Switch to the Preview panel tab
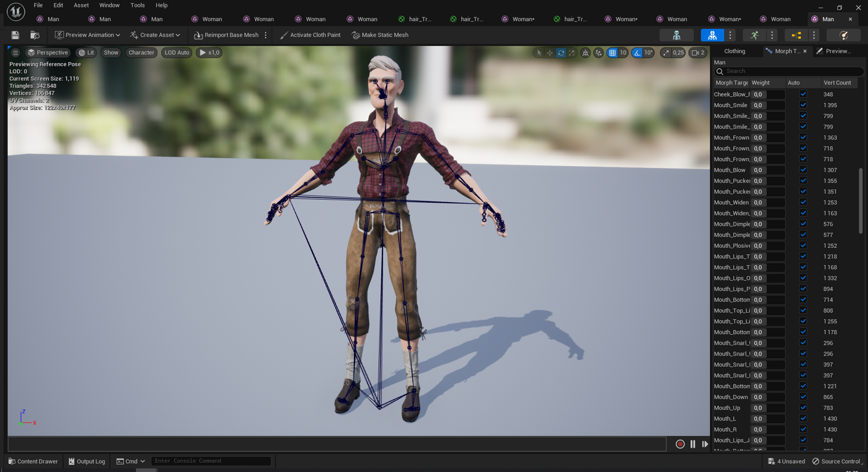Screen dimensions: 868x472 [834, 52]
